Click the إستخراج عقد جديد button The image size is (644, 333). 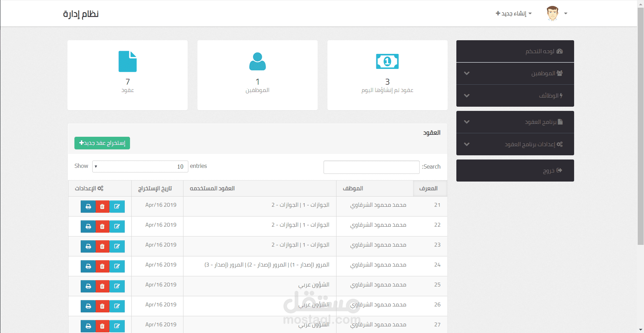(x=102, y=143)
